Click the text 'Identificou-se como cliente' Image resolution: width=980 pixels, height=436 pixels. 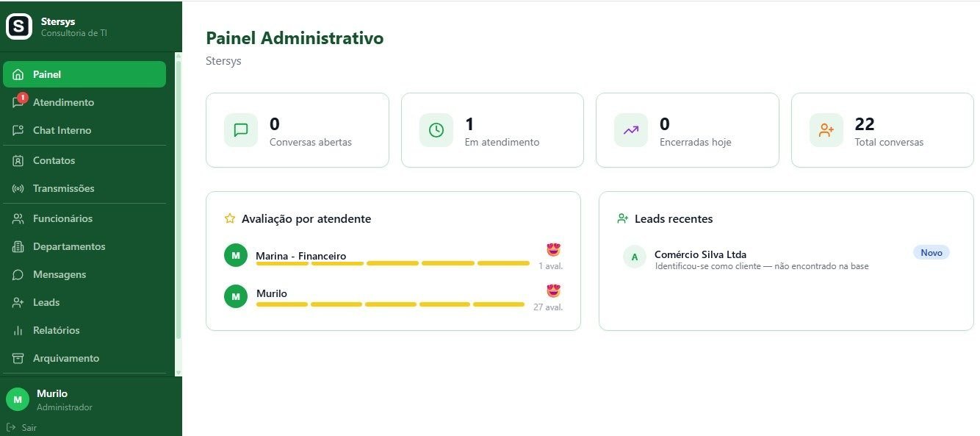(x=707, y=266)
